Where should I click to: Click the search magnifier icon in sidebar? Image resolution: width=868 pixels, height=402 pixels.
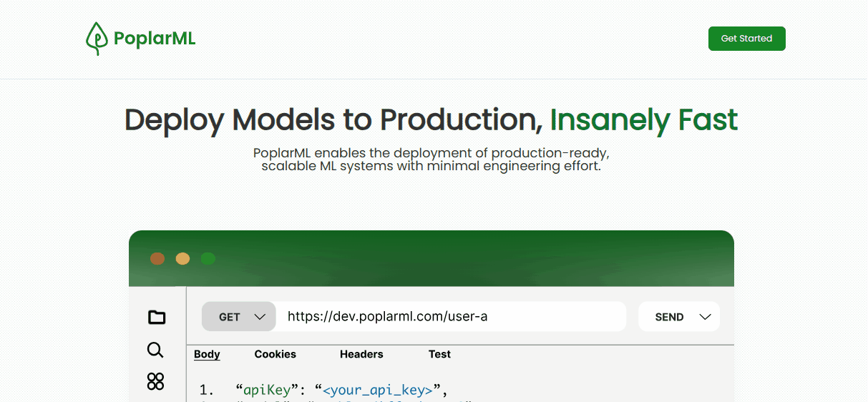(155, 350)
